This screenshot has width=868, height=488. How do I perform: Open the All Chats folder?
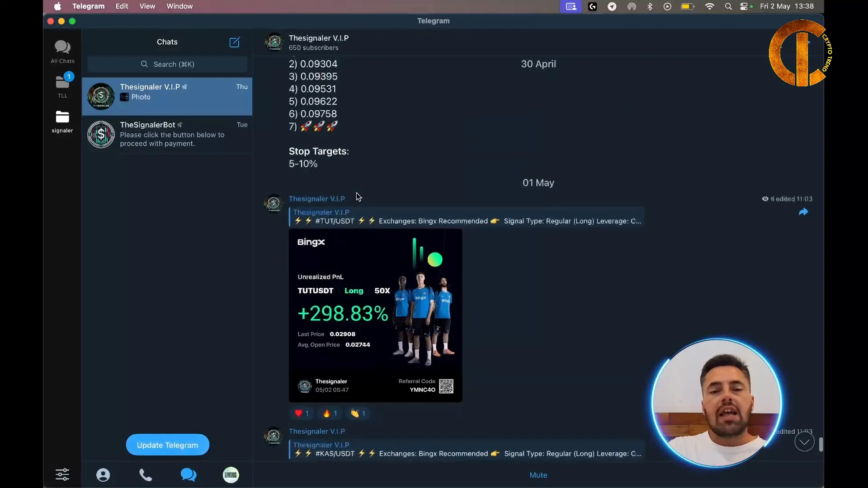[62, 52]
